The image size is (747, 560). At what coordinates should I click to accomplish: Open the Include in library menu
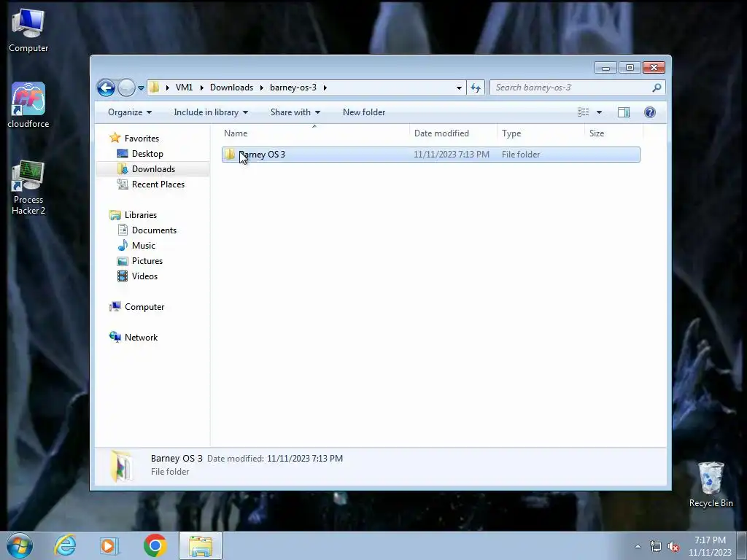pyautogui.click(x=211, y=112)
